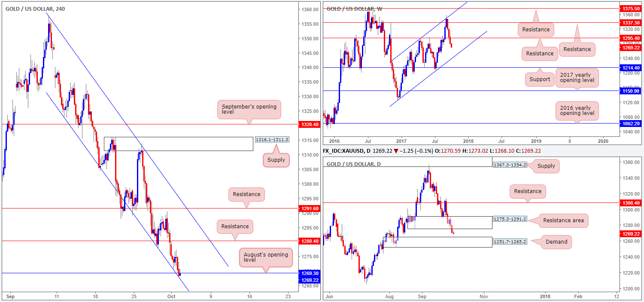This screenshot has width=644, height=302.
Task: Click 2020 on the weekly time axis
Action: 603,141
